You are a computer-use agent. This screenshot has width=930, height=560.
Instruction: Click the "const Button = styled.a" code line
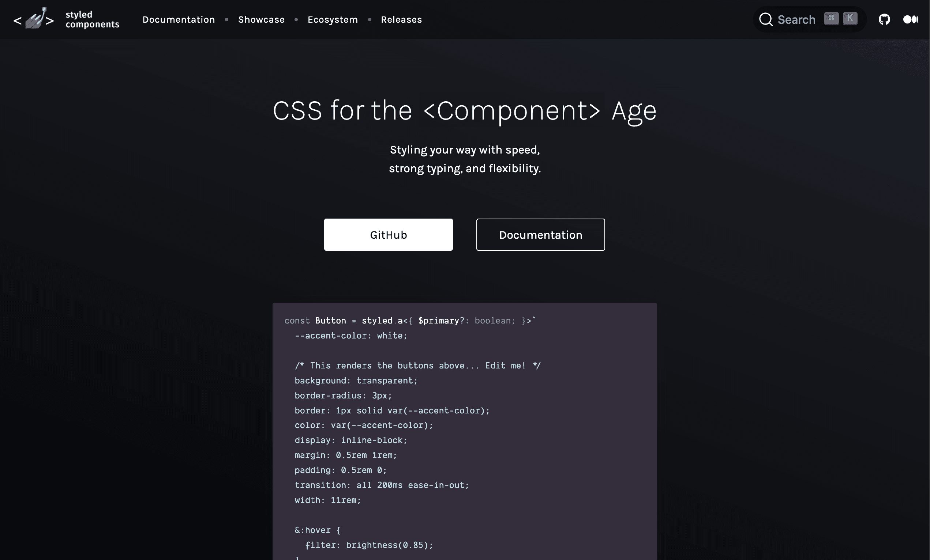click(410, 321)
